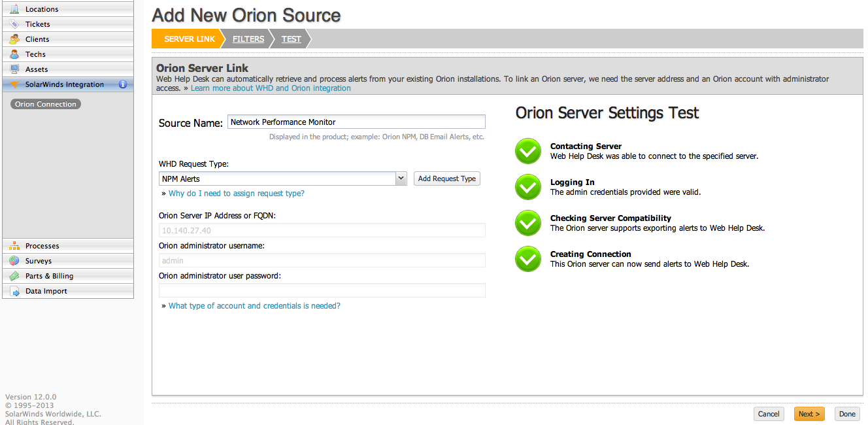868x425 pixels.
Task: Open the WHD Request Type dropdown
Action: (283, 178)
